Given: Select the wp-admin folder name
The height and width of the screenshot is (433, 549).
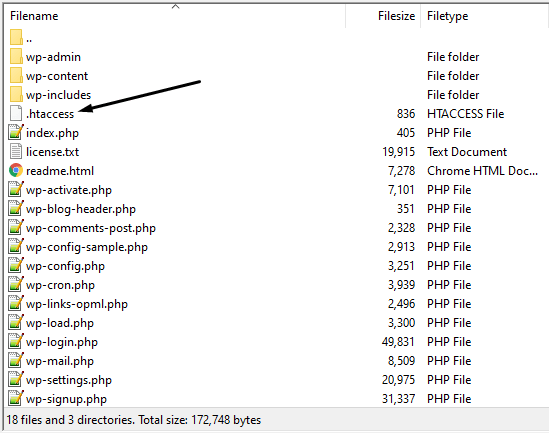Looking at the screenshot, I should [x=53, y=57].
